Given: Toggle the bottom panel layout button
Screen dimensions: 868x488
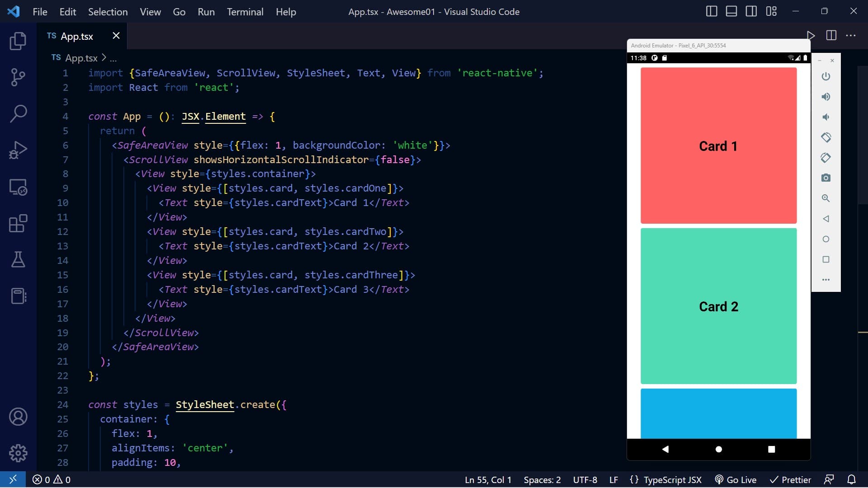Looking at the screenshot, I should (731, 11).
